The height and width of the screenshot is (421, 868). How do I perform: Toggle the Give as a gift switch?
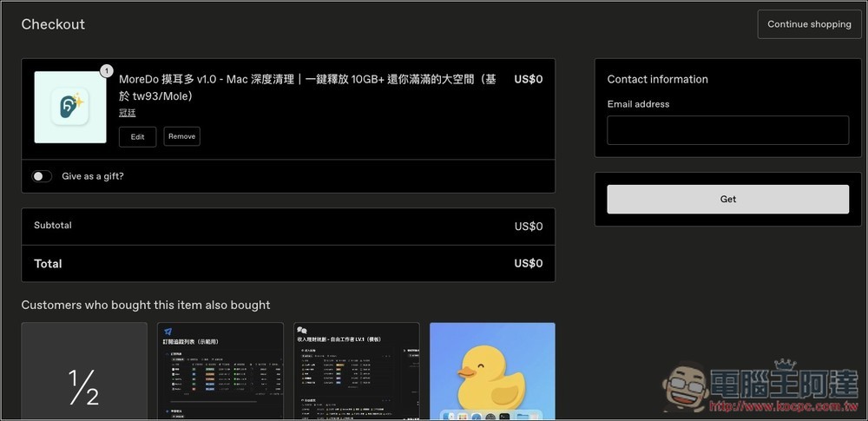point(42,176)
